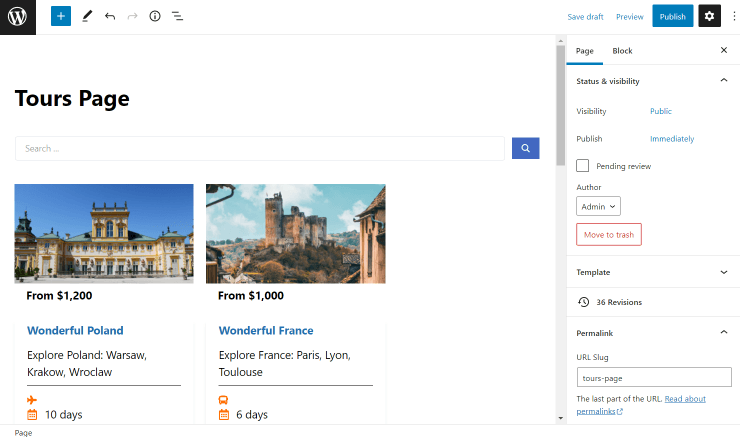Click the 10 days duration text
This screenshot has height=437, width=740.
[64, 415]
